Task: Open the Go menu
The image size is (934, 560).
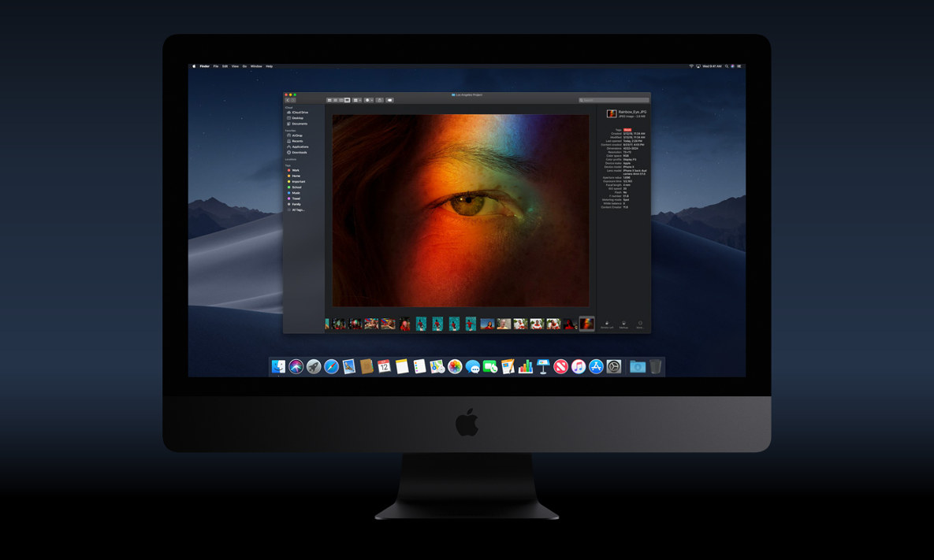Action: click(245, 66)
